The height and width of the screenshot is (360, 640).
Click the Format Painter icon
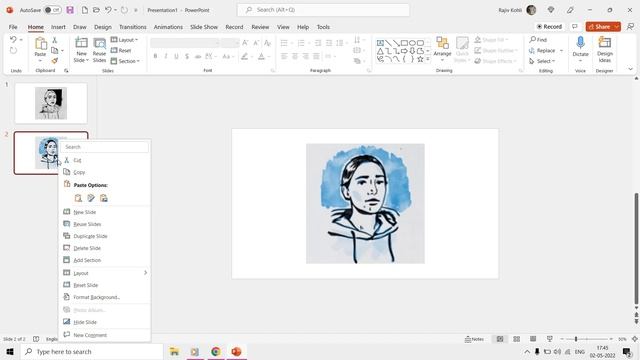54,61
